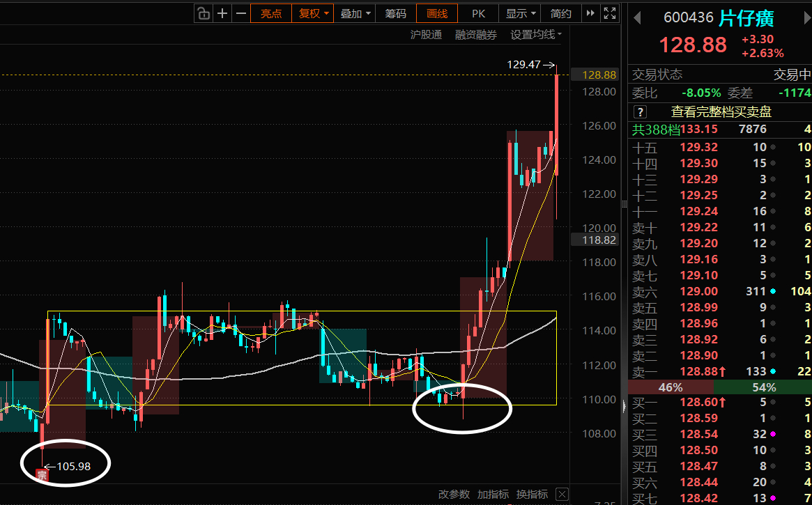Switch to 简约 simple view
This screenshot has width=812, height=505.
(561, 13)
